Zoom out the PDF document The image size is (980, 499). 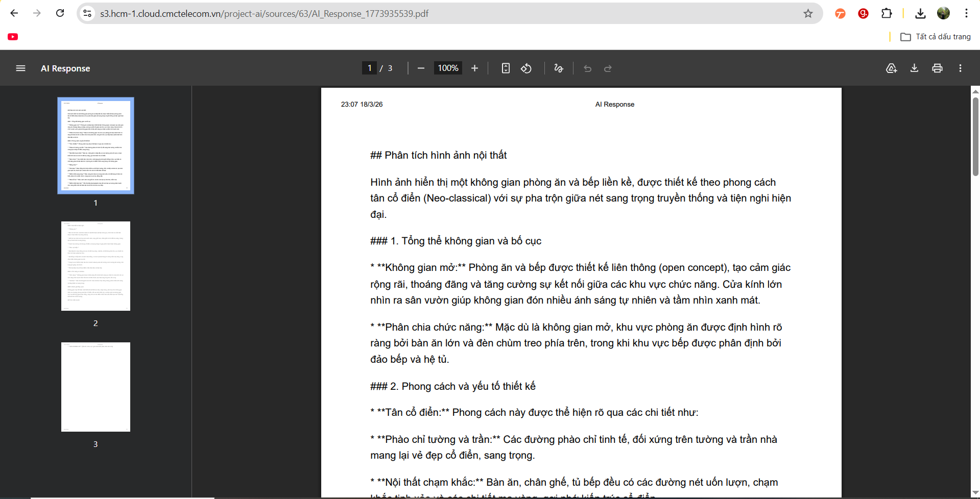pos(421,68)
